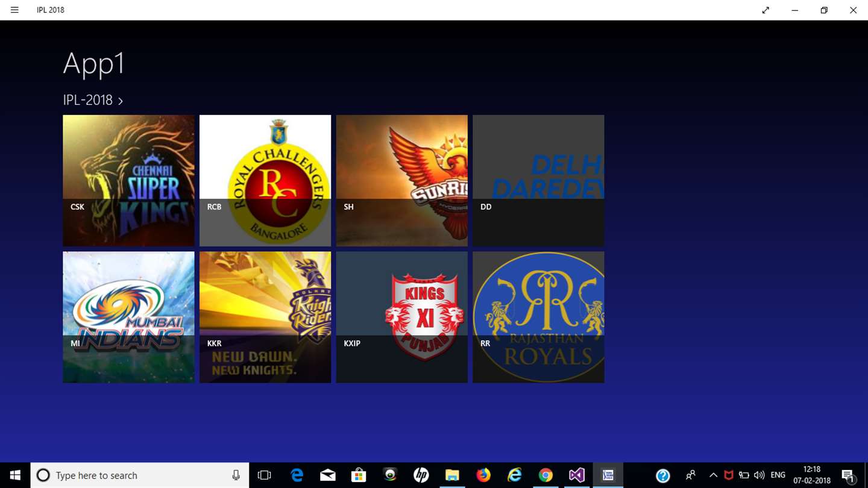Open the Action Center notifications icon
Screen dimensions: 868x488
tap(848, 475)
